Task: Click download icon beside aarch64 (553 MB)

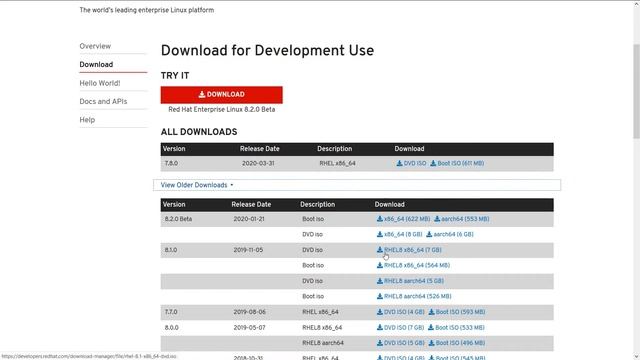Action: pyautogui.click(x=437, y=219)
